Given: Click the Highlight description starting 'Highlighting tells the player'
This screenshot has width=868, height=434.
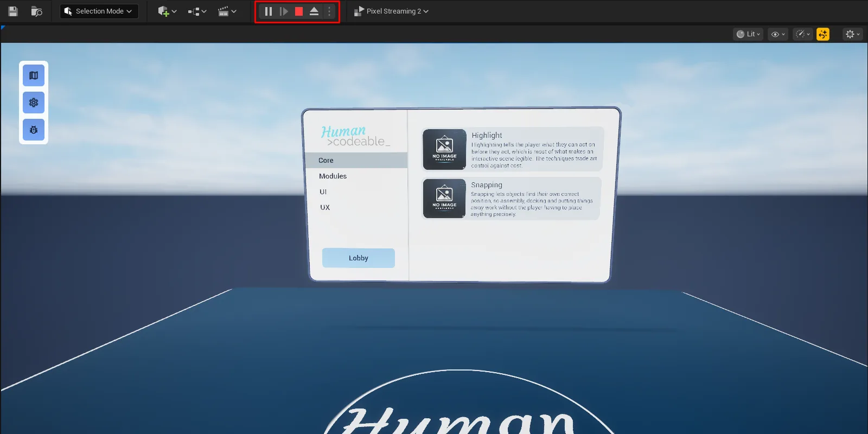Looking at the screenshot, I should click(x=534, y=155).
